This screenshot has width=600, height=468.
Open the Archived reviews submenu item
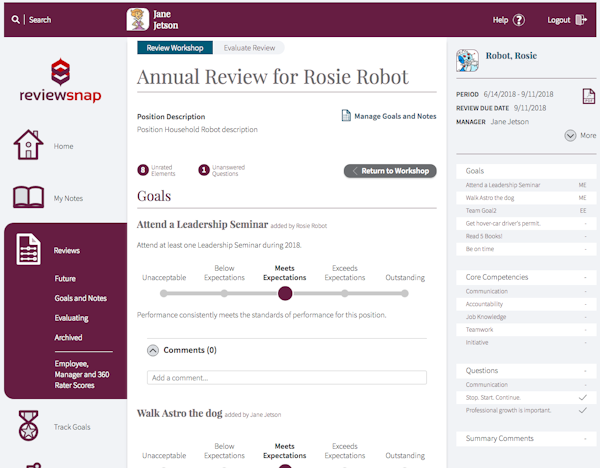click(68, 338)
